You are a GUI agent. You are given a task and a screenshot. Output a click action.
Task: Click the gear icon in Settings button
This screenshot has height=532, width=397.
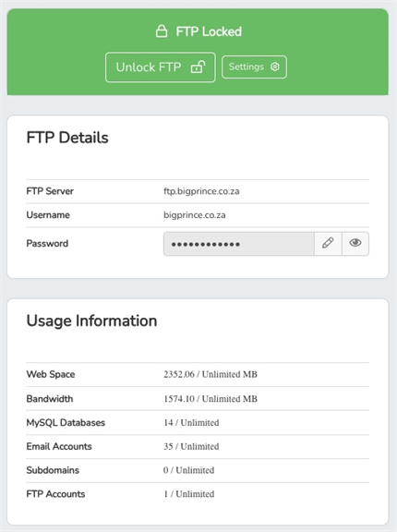tap(275, 66)
